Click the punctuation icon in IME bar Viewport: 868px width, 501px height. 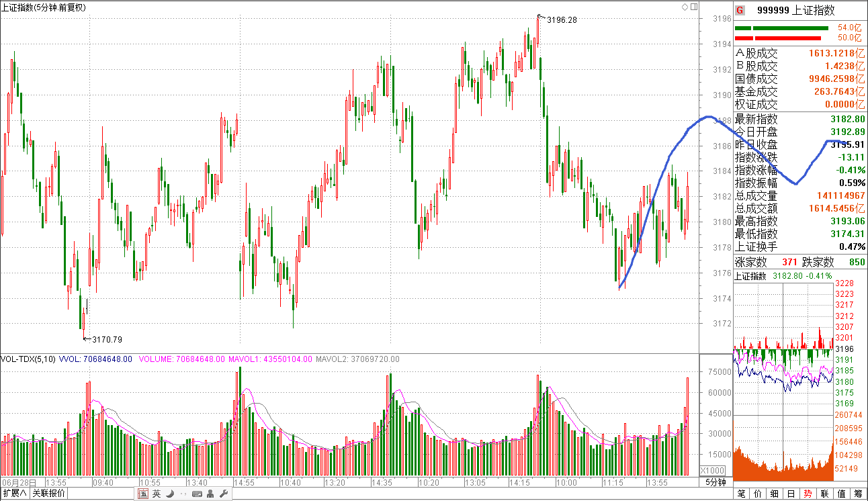(183, 494)
